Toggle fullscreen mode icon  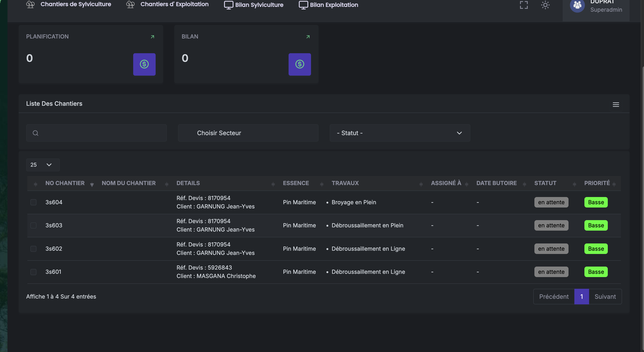[523, 5]
